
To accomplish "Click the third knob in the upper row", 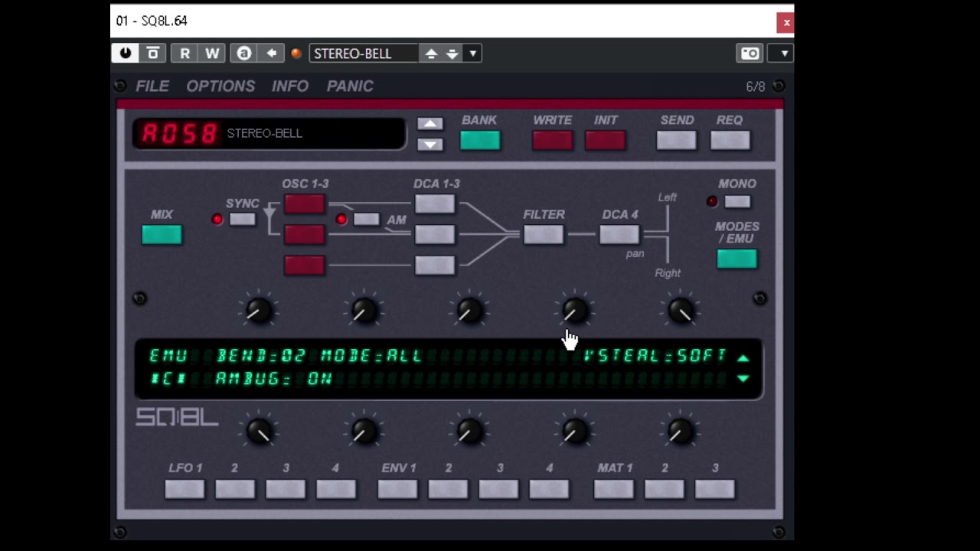I will pyautogui.click(x=469, y=311).
